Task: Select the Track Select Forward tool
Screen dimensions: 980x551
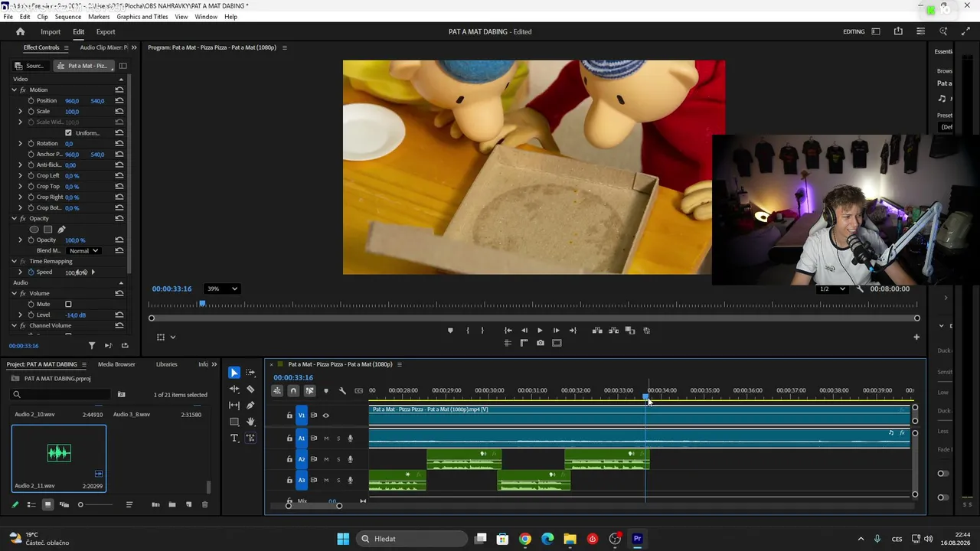Action: pos(250,373)
